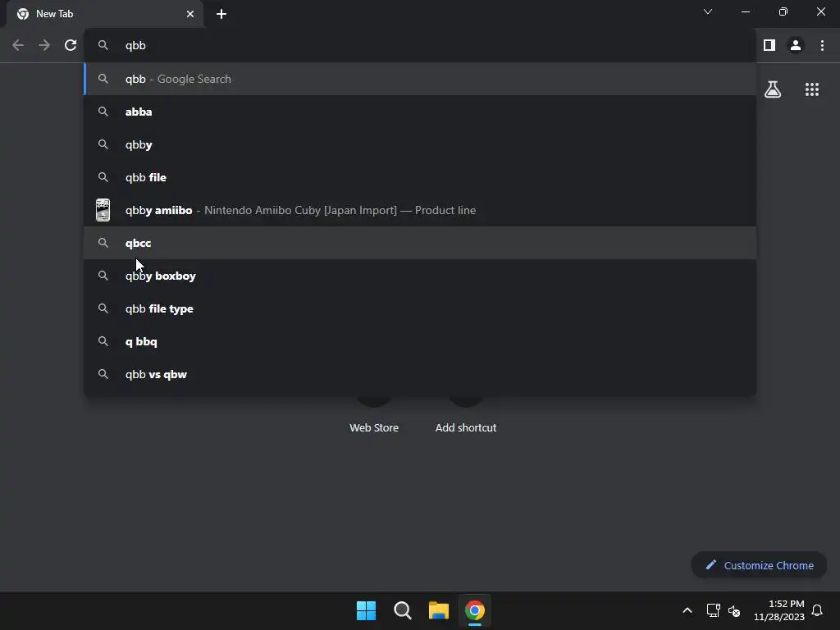
Task: Open a new tab with plus button
Action: point(221,14)
